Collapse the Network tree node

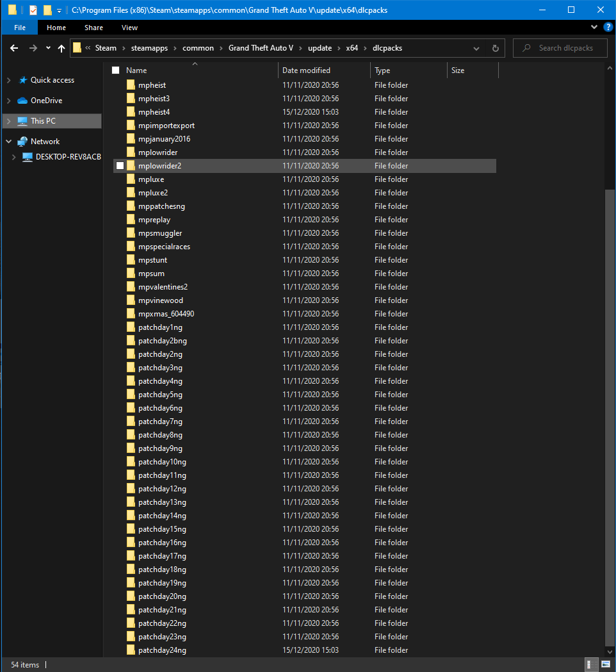(8, 142)
